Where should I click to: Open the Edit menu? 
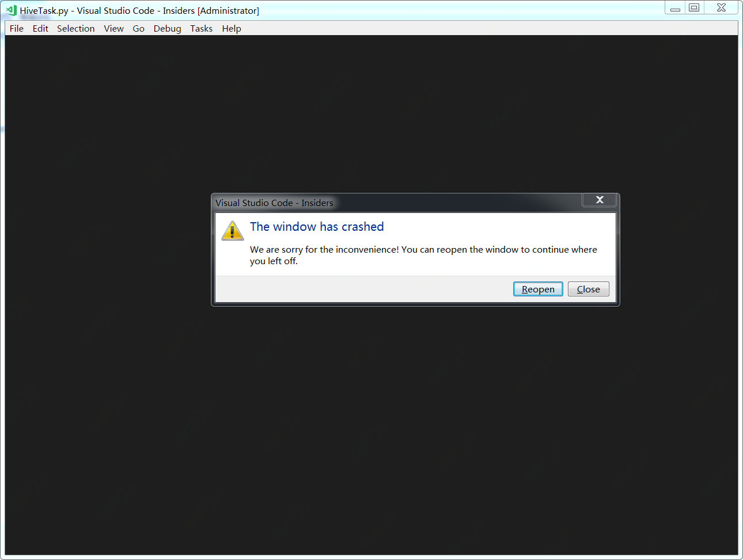tap(40, 28)
